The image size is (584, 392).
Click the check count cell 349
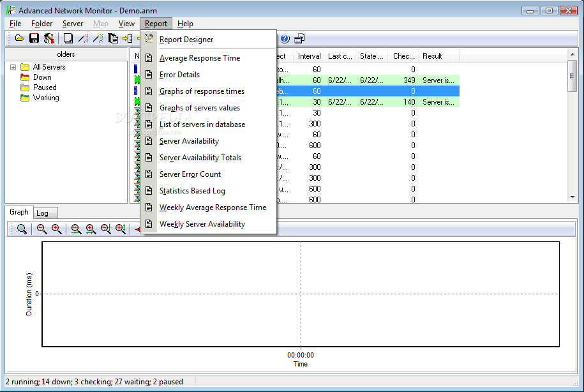pos(409,80)
